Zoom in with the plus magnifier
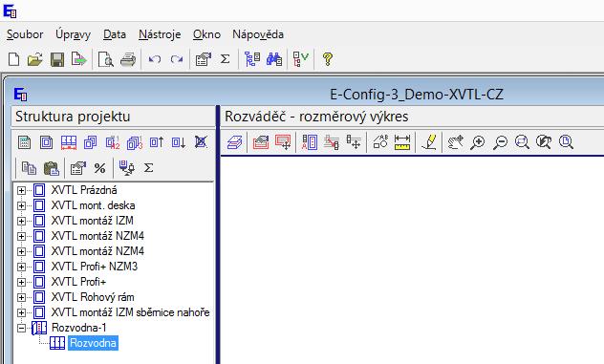Screen dimensions: 604x364 point(478,142)
